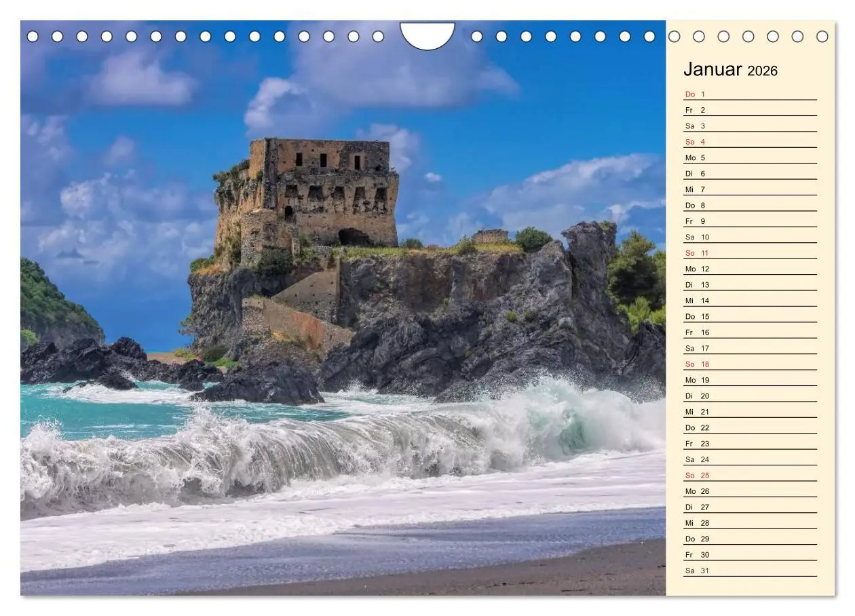This screenshot has width=855, height=616.
Task: Select the date row 'Fr 9'
Action: click(x=750, y=221)
